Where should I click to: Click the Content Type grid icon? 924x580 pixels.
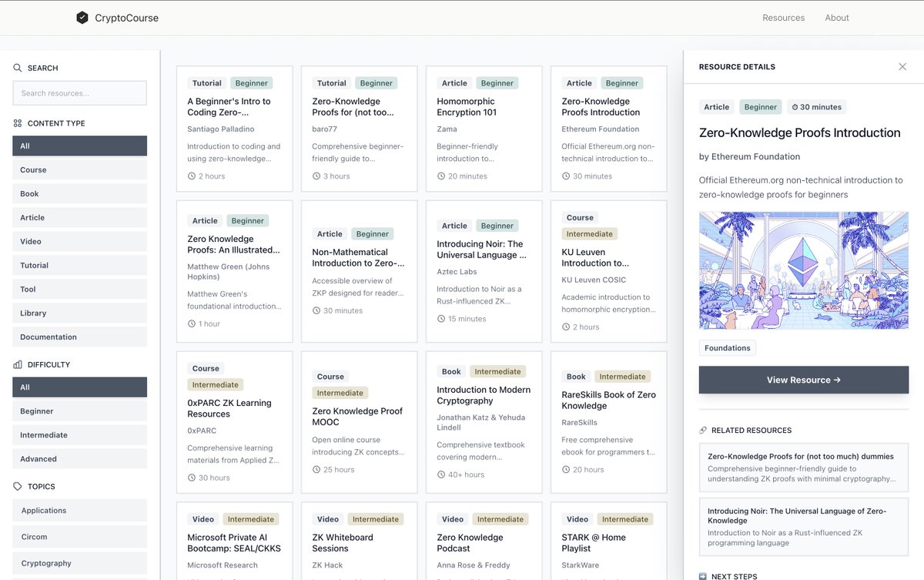pyautogui.click(x=18, y=123)
